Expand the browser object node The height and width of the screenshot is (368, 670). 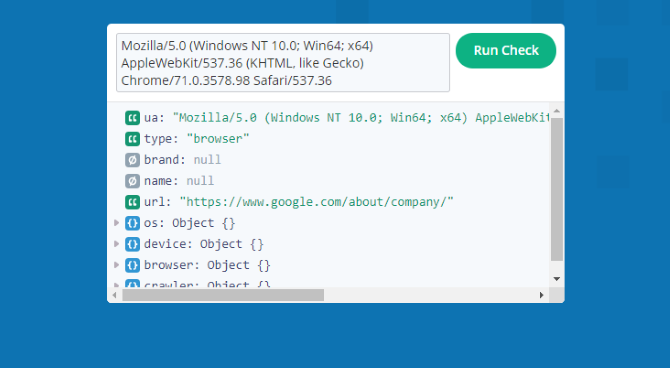(116, 265)
